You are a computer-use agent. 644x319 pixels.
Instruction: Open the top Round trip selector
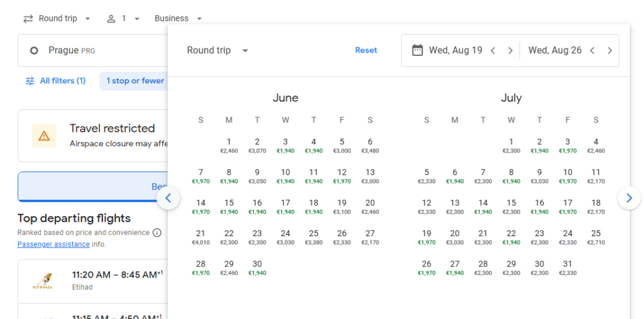click(57, 19)
